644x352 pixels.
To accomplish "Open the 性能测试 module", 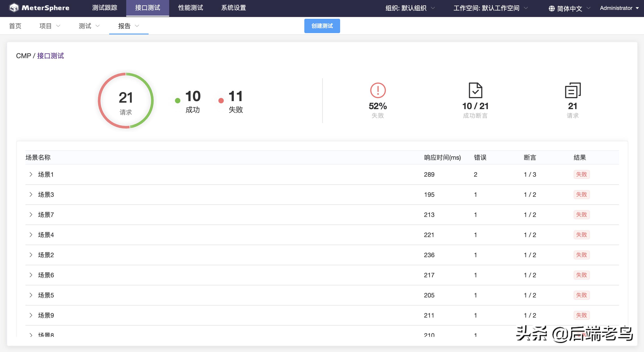I will (190, 8).
